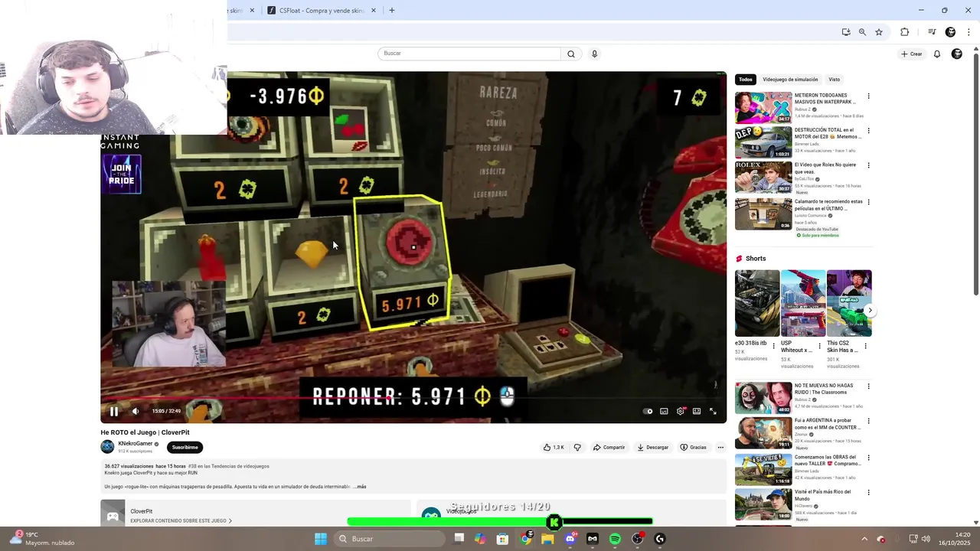980x551 pixels.
Task: Open the KNekroGamer channel avatar
Action: [x=107, y=447]
